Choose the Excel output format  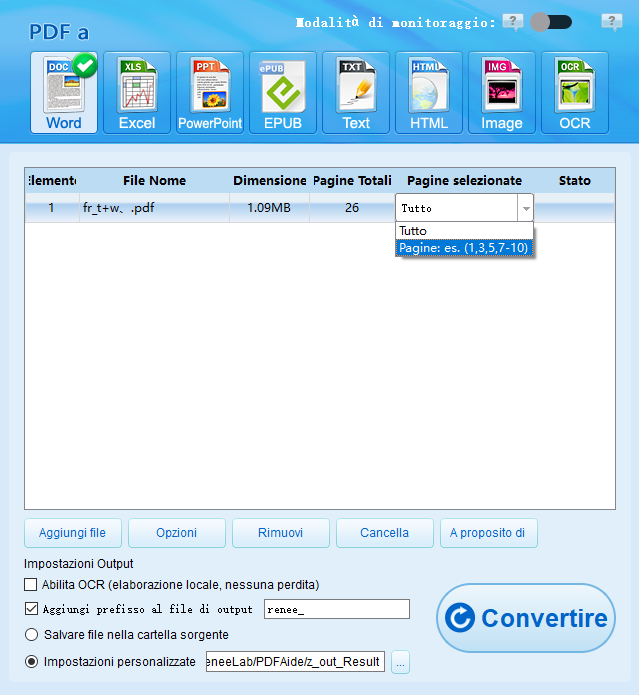click(x=137, y=92)
